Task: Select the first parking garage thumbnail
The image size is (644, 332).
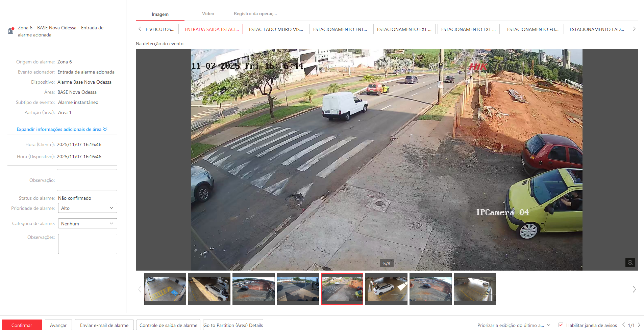Action: pyautogui.click(x=165, y=289)
